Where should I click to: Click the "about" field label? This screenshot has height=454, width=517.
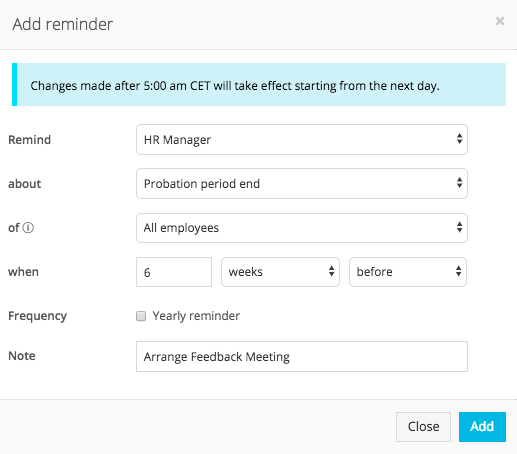(24, 184)
